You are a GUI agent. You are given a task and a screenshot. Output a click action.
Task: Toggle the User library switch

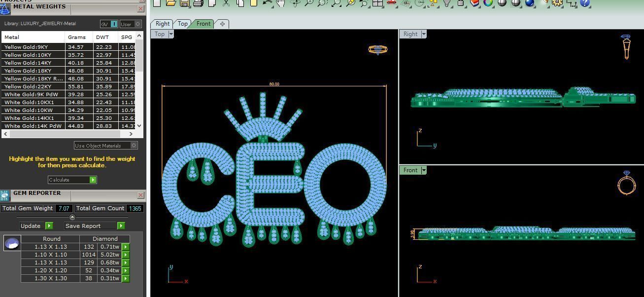pyautogui.click(x=131, y=24)
